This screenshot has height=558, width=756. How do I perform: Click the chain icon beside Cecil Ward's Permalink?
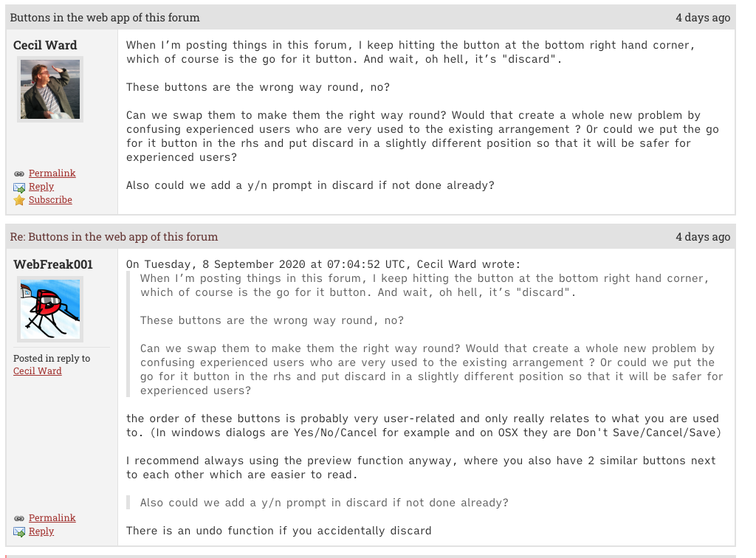(19, 173)
